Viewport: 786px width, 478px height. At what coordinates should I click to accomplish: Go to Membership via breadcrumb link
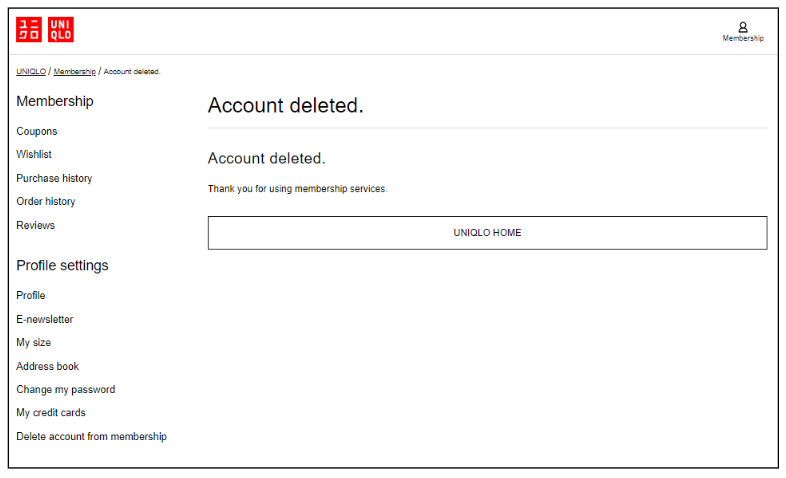coord(75,72)
